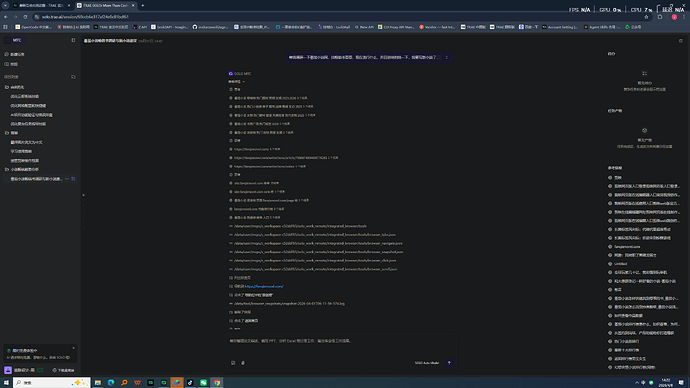This screenshot has height=388, width=690.
Task: Open the apps grid icon in the bookmarks bar
Action: pyautogui.click(x=5, y=27)
